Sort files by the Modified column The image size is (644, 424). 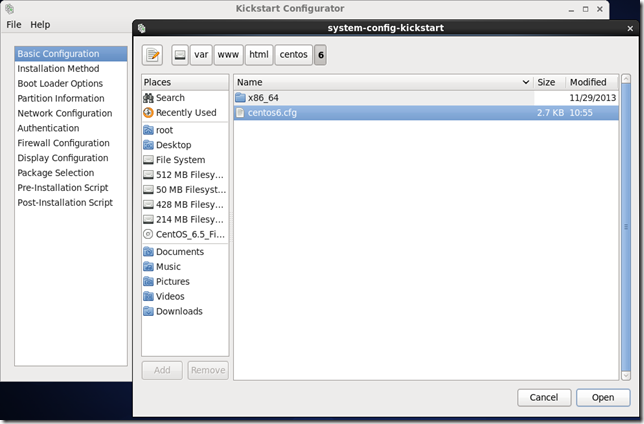click(x=592, y=82)
